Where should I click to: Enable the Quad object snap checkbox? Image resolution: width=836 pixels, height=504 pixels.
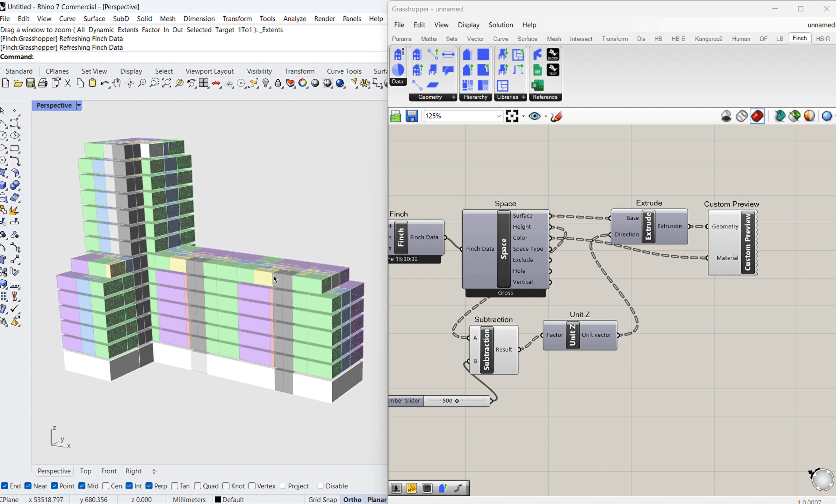coord(198,486)
